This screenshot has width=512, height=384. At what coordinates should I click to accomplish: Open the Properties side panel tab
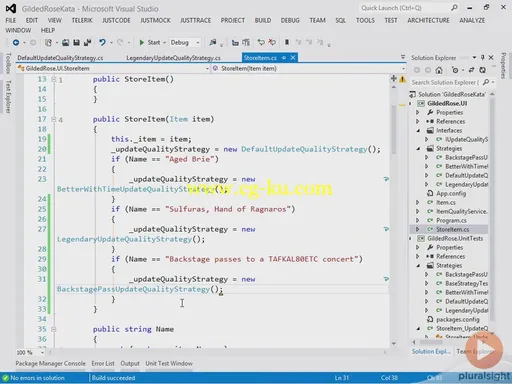point(503,66)
